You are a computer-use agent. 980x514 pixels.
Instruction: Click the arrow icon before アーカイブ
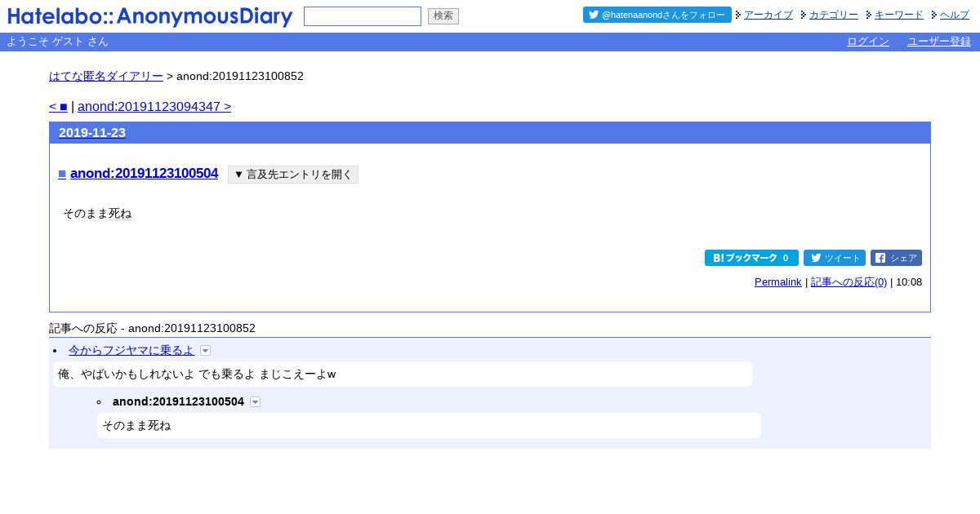pyautogui.click(x=738, y=15)
